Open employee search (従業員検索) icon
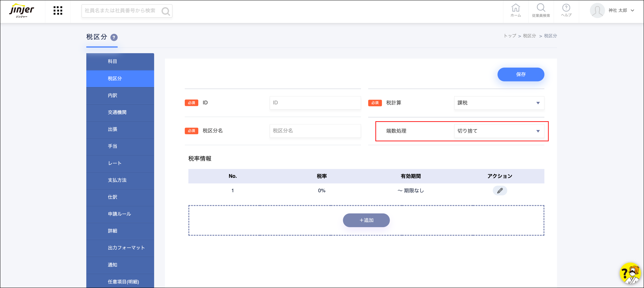The height and width of the screenshot is (288, 644). (x=541, y=10)
